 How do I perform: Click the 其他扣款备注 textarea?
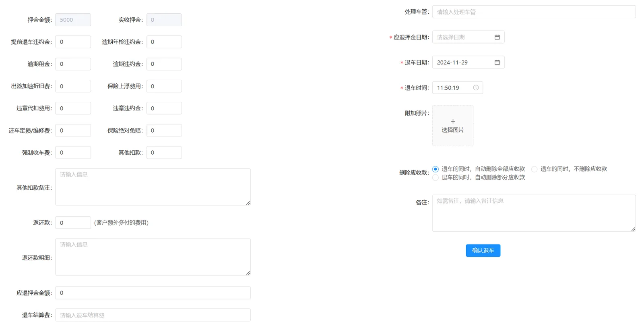(153, 187)
